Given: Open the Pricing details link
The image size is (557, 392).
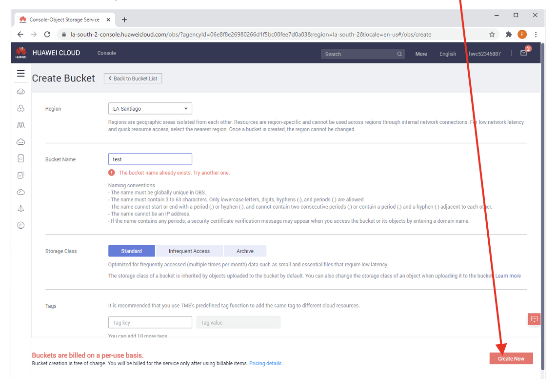Looking at the screenshot, I should [x=265, y=364].
